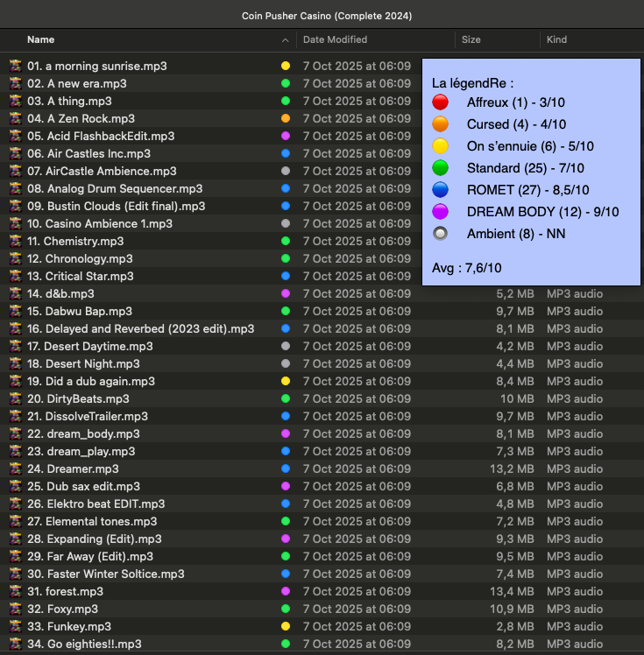Select the file name 27. Elemental tones.mp3
Viewport: 644px width, 655px height.
(x=92, y=522)
